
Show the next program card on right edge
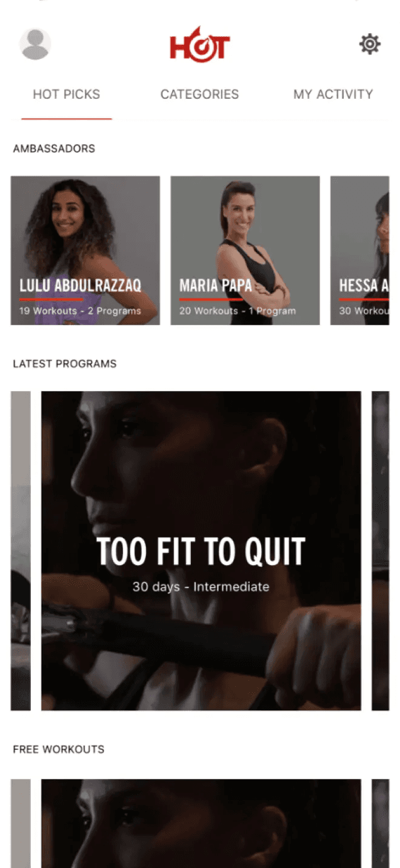381,550
